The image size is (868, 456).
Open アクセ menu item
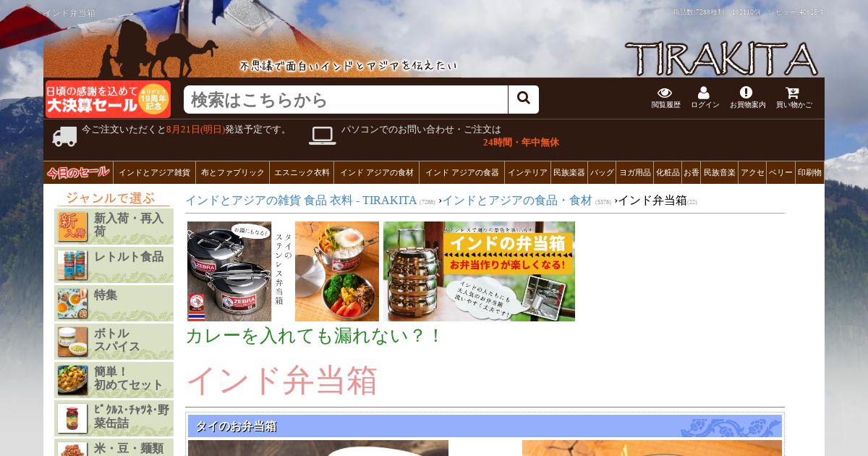[x=752, y=172]
